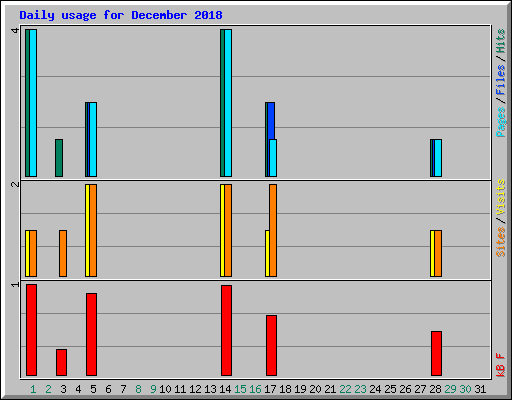Click the "Visits" legend label
Viewport: 512px width, 400px height.
[x=500, y=198]
